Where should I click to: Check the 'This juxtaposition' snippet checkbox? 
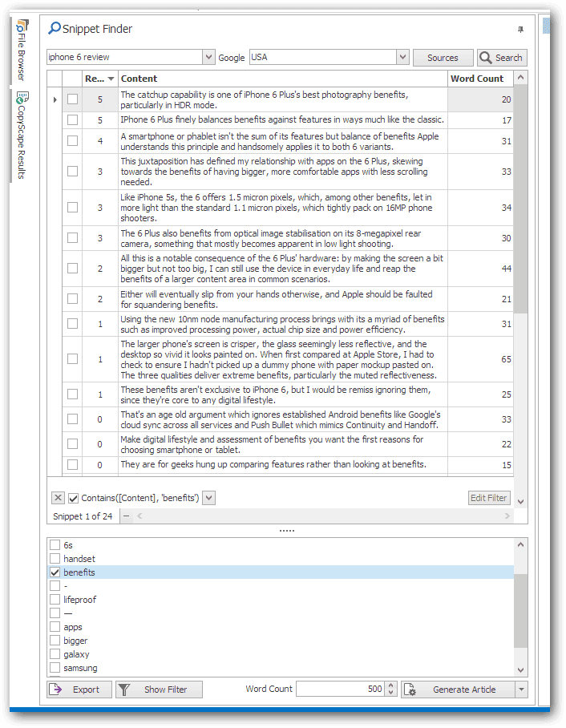click(x=72, y=172)
